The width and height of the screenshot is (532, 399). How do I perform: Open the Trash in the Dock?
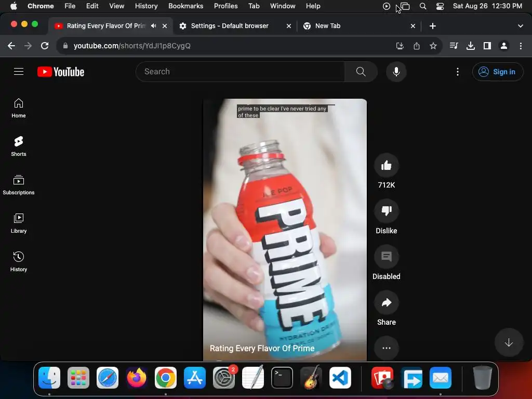[482, 378]
